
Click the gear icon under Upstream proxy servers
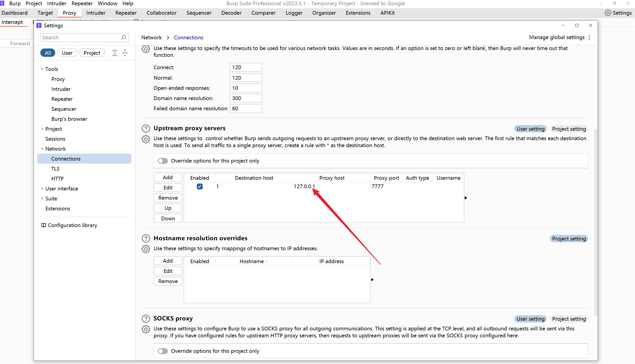(146, 139)
